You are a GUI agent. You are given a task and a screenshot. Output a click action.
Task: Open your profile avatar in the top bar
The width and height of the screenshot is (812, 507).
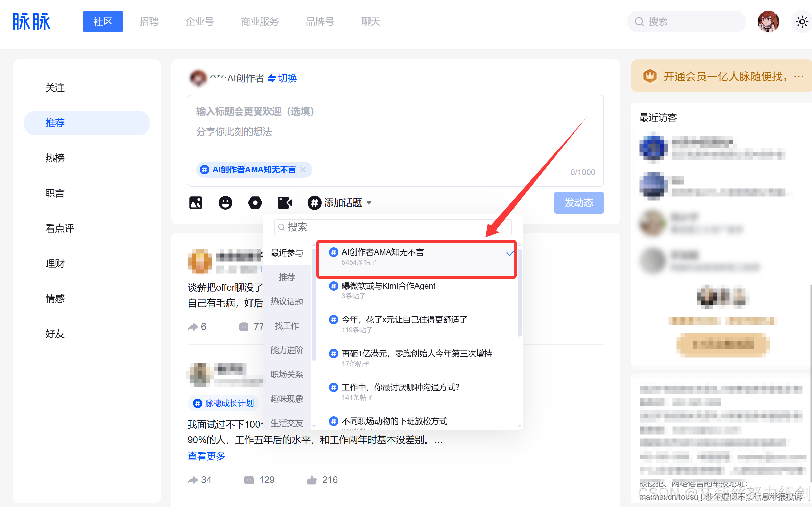point(768,21)
